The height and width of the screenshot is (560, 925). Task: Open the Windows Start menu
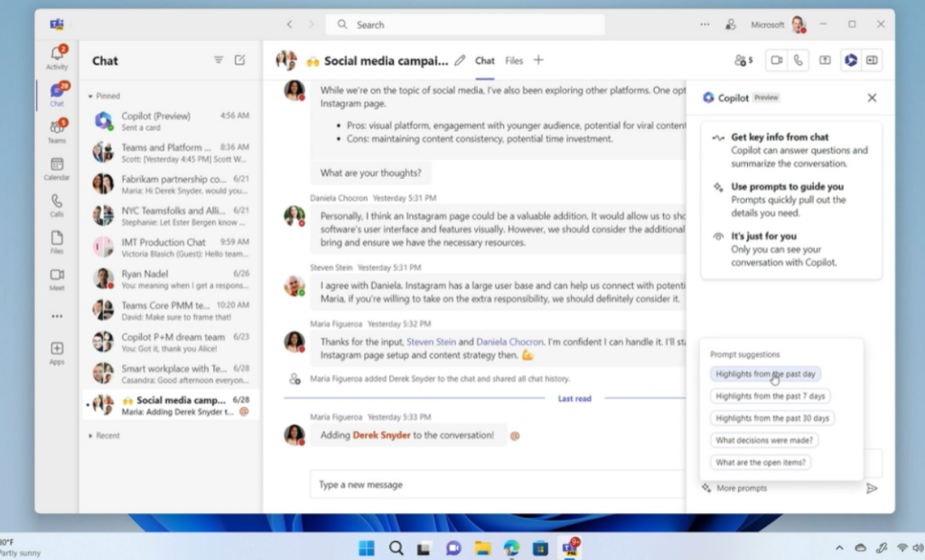tap(367, 548)
